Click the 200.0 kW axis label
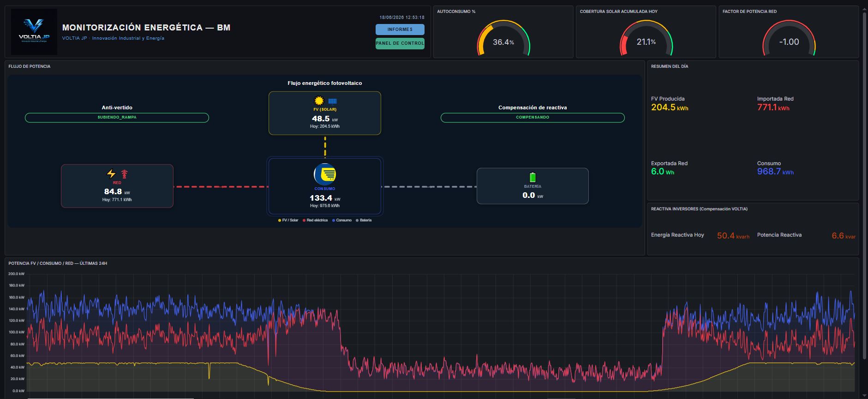 coord(16,274)
